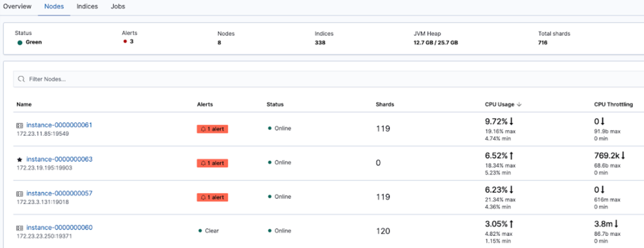Click node icon beside instance-0000000060
This screenshot has height=248, width=644.
tap(20, 228)
